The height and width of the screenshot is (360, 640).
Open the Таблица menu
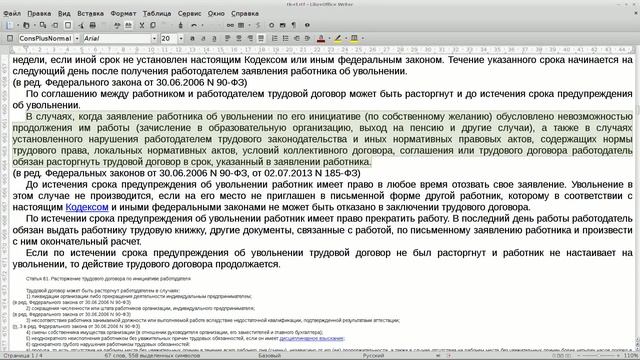[157, 13]
